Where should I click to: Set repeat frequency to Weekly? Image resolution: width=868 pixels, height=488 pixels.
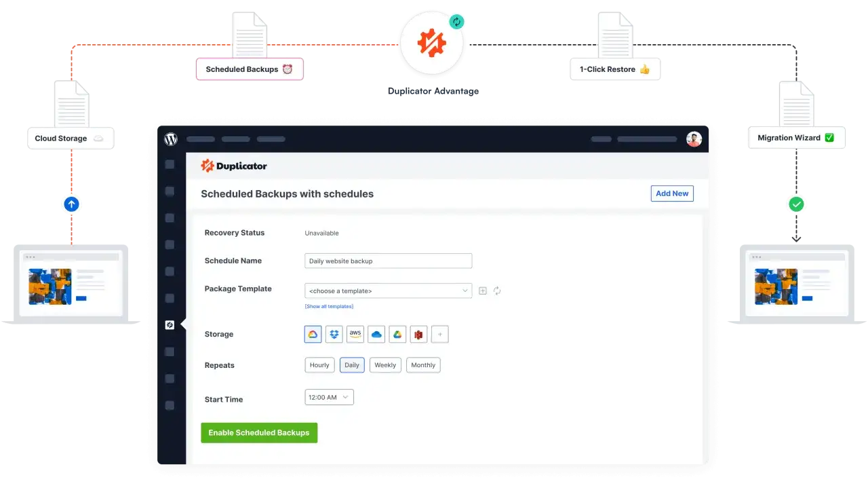point(385,365)
